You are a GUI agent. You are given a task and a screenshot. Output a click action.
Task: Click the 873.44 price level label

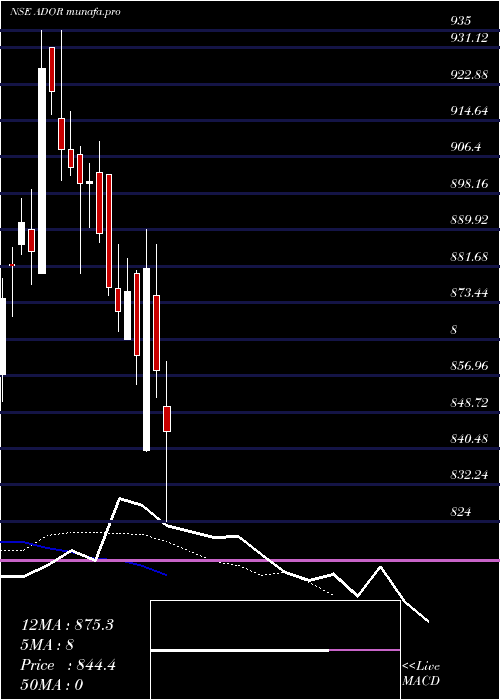click(469, 293)
